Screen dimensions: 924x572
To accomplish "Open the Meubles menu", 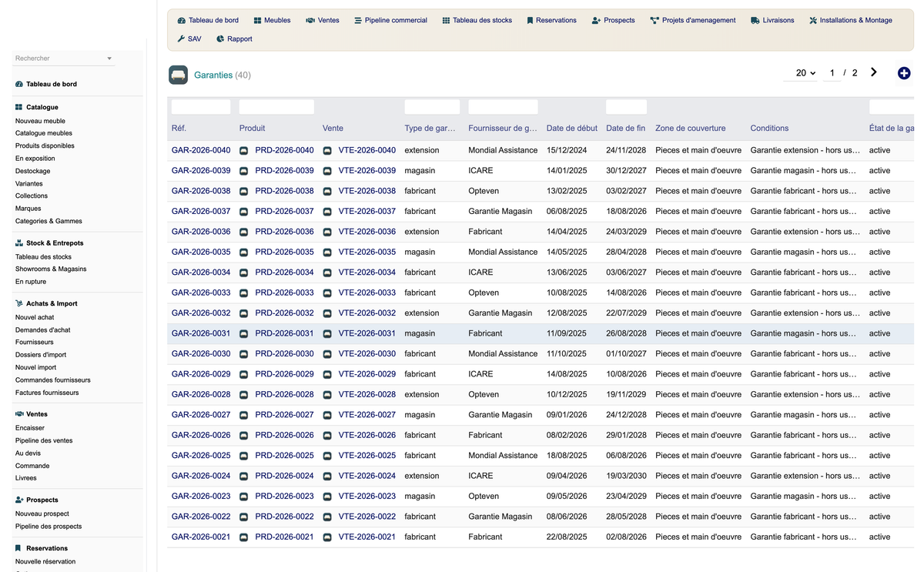I will click(x=272, y=20).
